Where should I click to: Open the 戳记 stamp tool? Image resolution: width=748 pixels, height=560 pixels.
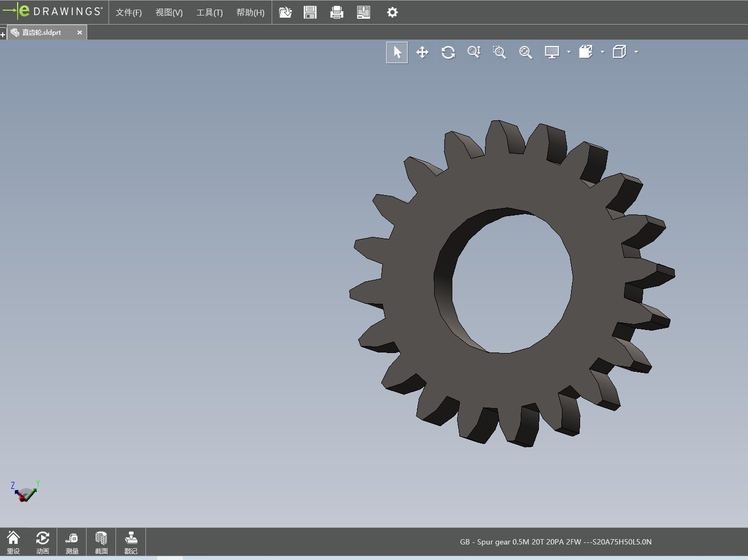pyautogui.click(x=131, y=542)
